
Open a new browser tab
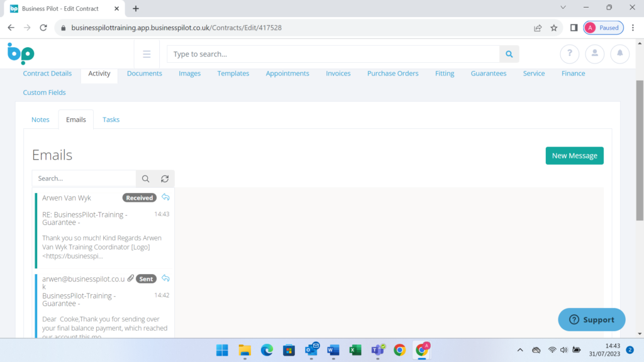point(136,9)
